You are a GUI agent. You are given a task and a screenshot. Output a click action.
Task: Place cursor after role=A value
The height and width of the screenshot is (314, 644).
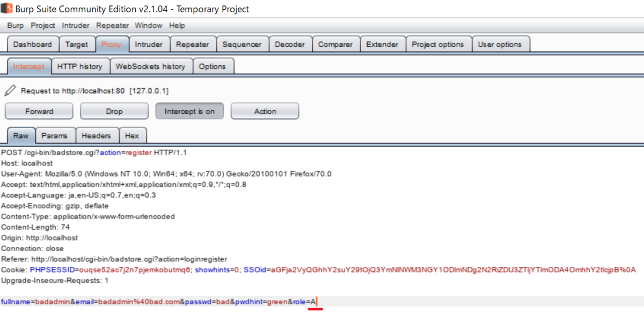317,302
